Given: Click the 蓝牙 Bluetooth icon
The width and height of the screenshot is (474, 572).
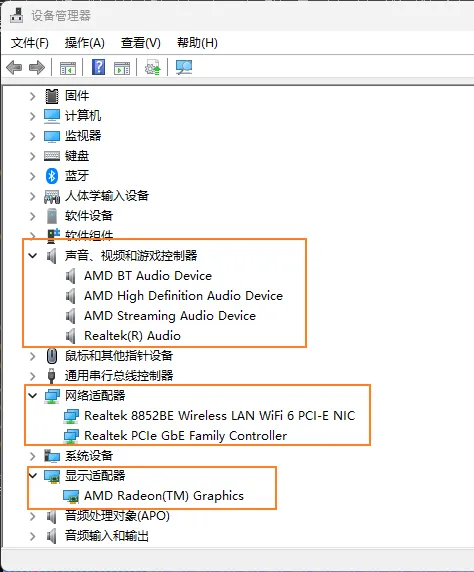Looking at the screenshot, I should (x=52, y=176).
